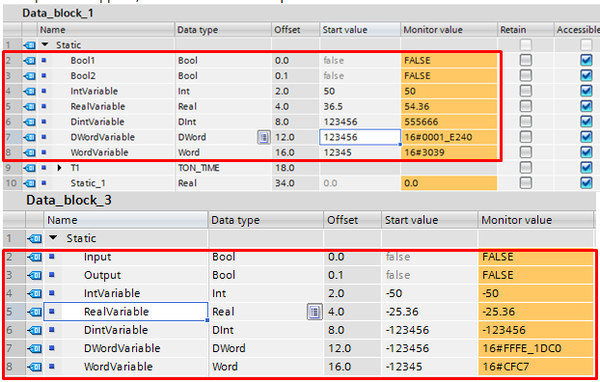Click the DWordVariable start value field 123456
Image resolution: width=600 pixels, height=382 pixels.
[360, 137]
